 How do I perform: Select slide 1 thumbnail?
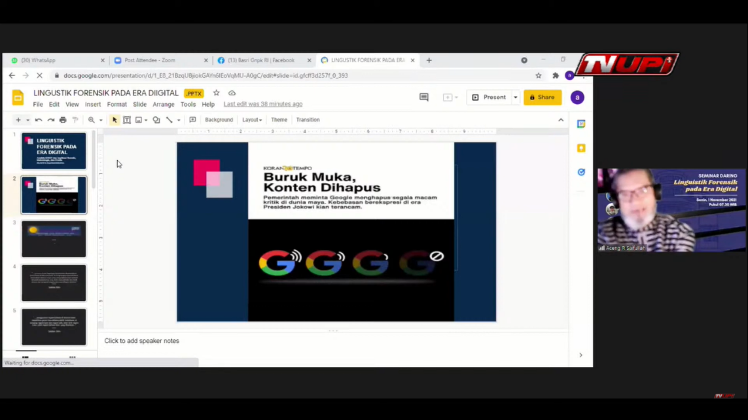[54, 151]
